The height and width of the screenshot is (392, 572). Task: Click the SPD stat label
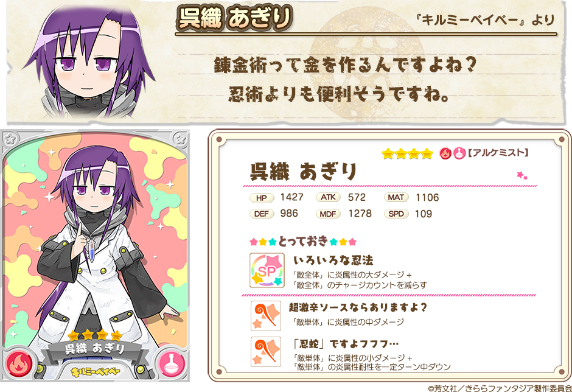396,214
